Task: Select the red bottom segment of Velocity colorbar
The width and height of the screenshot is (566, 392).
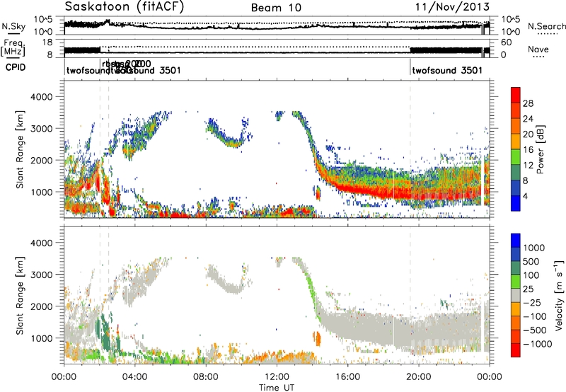Action: pos(516,350)
